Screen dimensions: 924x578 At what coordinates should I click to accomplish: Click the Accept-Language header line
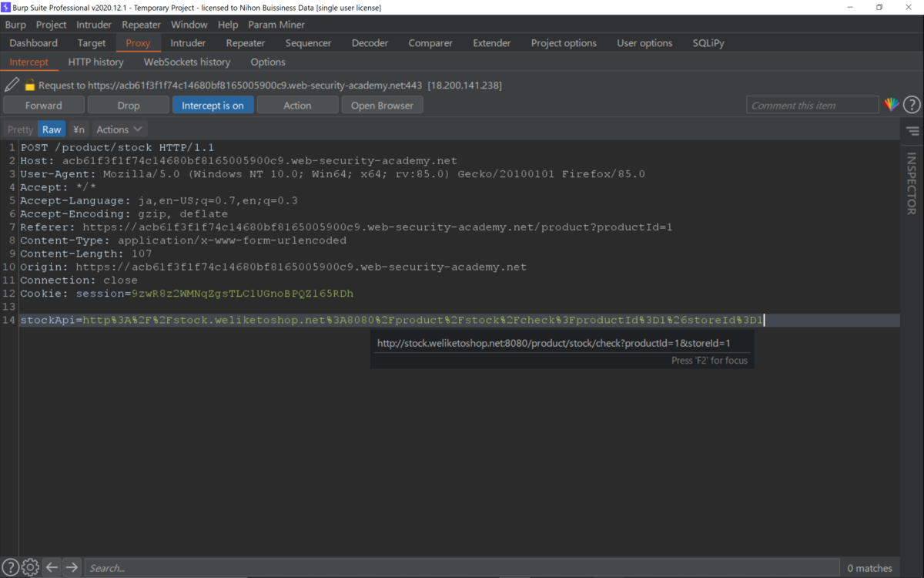point(159,200)
